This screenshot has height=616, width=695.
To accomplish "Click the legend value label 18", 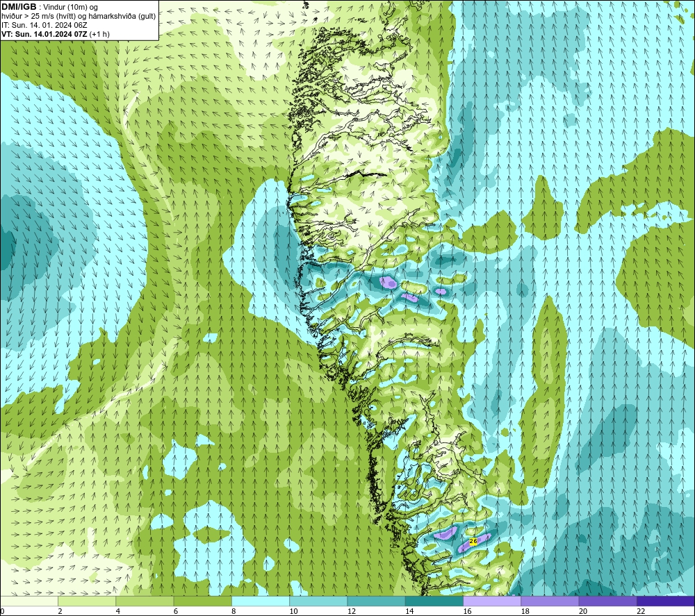I will (525, 611).
